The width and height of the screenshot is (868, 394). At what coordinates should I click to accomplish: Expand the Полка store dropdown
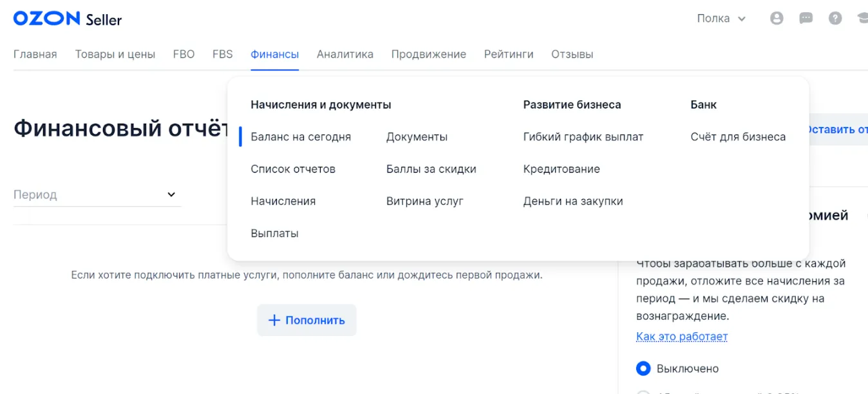pos(721,19)
